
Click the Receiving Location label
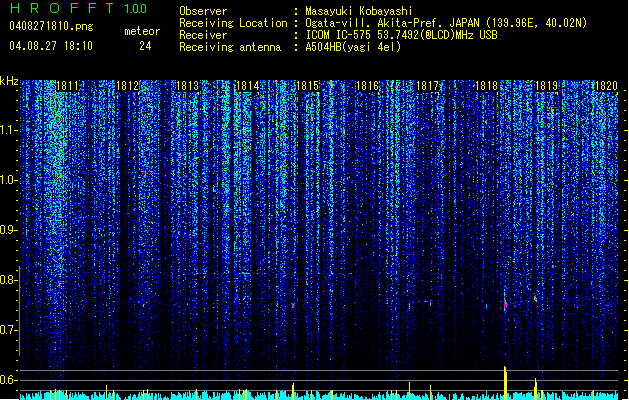tap(233, 23)
